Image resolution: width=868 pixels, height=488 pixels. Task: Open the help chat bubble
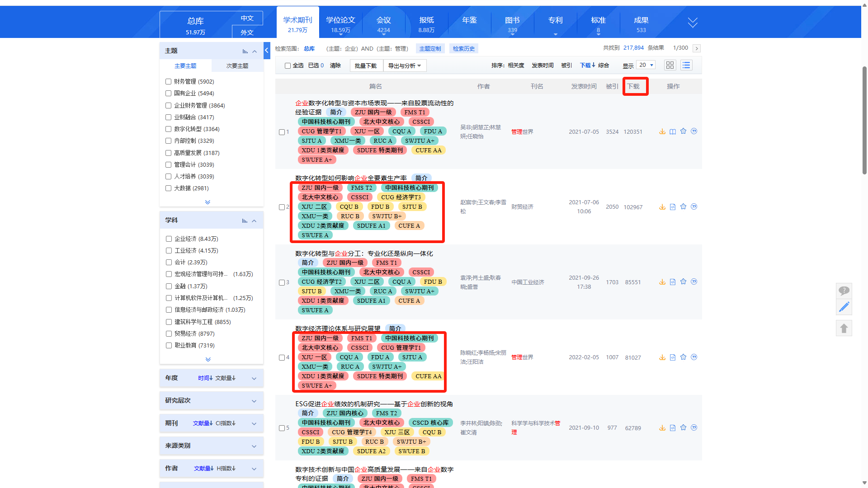pos(844,291)
